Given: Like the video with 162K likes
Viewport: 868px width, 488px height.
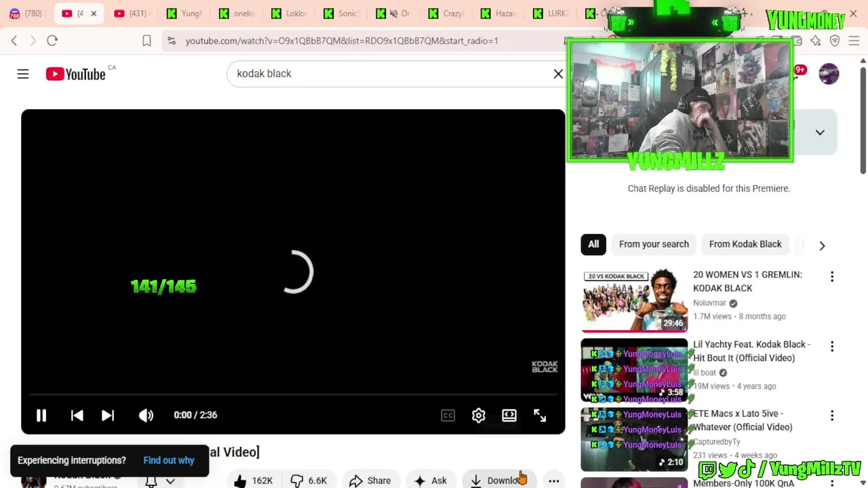Looking at the screenshot, I should tap(254, 481).
